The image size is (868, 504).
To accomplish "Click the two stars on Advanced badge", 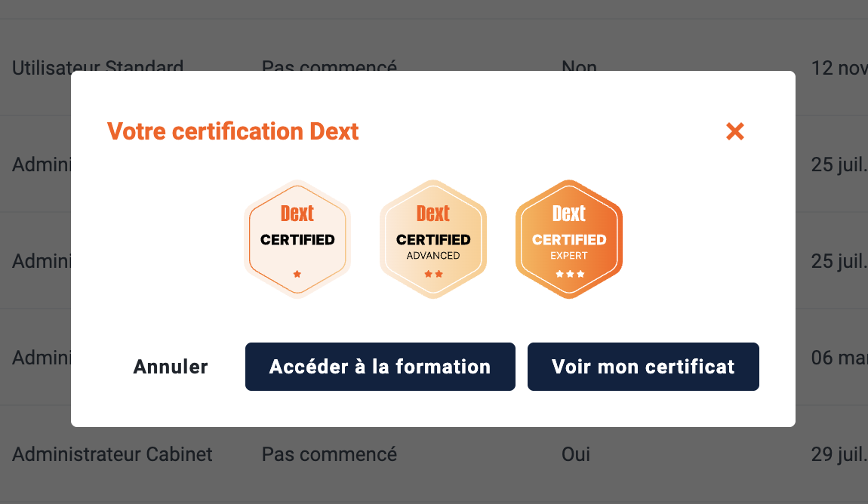I will pos(433,274).
